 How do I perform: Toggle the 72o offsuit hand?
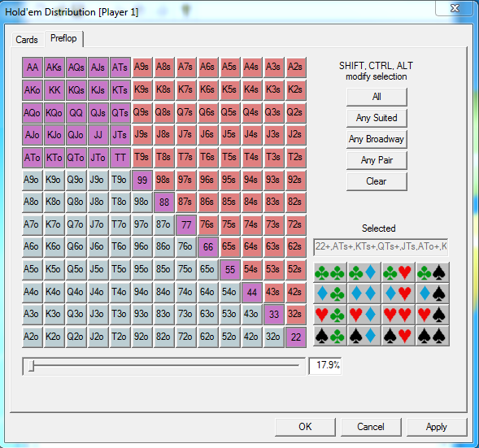click(x=186, y=337)
